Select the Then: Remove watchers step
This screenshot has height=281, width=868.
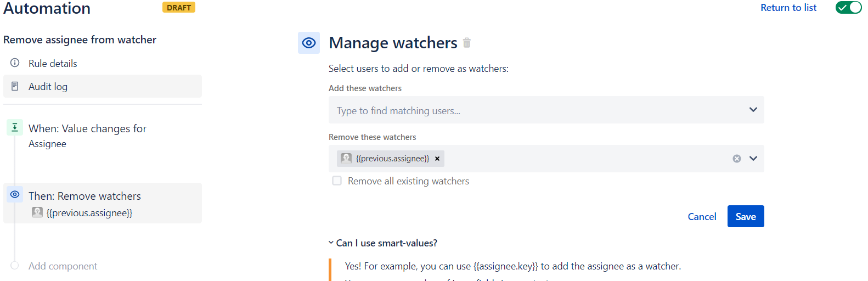[103, 203]
